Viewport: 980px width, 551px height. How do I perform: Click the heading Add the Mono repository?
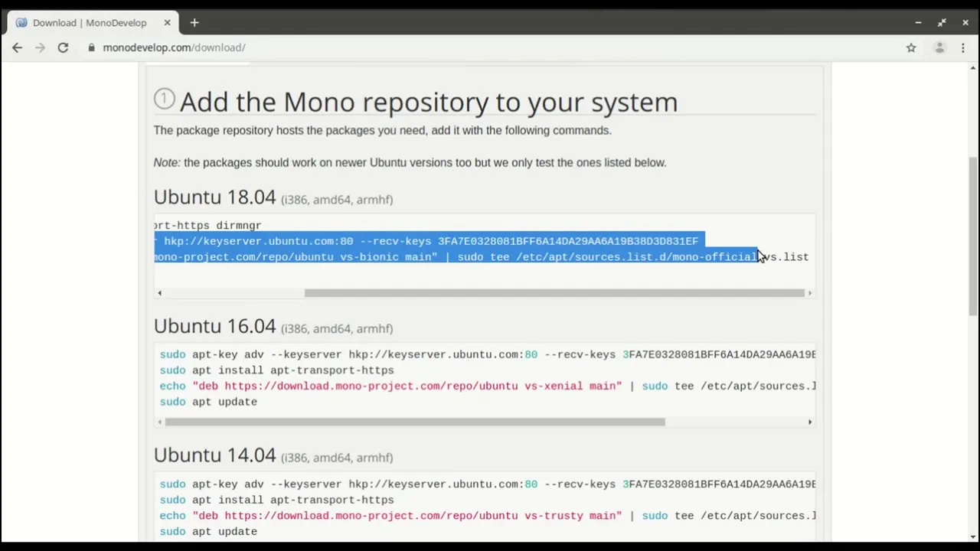[429, 102]
